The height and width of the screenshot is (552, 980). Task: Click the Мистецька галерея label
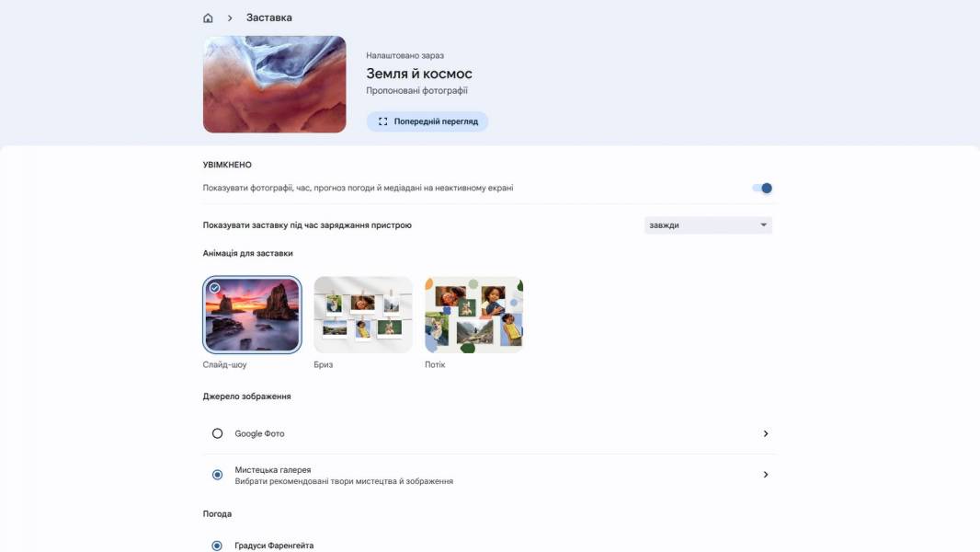tap(273, 469)
